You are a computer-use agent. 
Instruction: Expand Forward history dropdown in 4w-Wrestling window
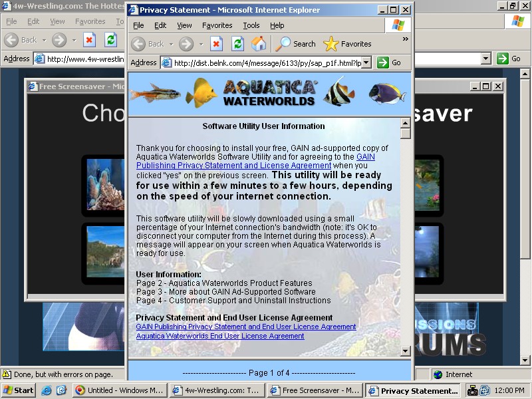74,40
